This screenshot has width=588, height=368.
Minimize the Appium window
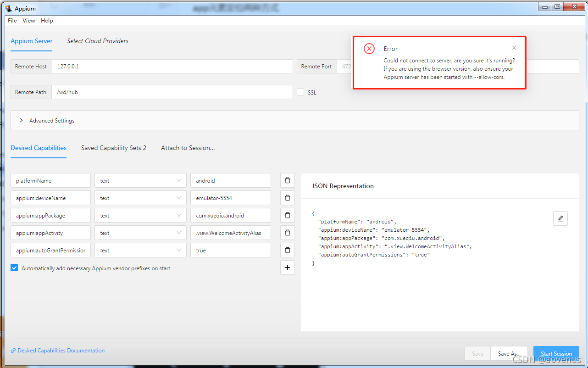tap(545, 6)
